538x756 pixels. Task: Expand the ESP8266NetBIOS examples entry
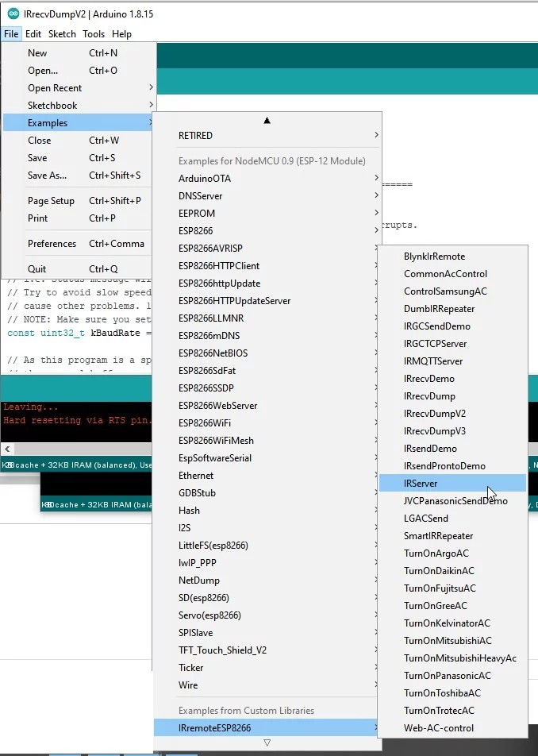267,353
